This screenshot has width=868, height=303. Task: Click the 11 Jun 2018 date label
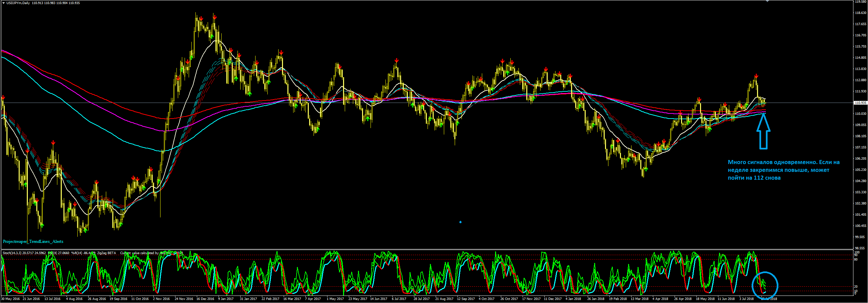(726, 299)
